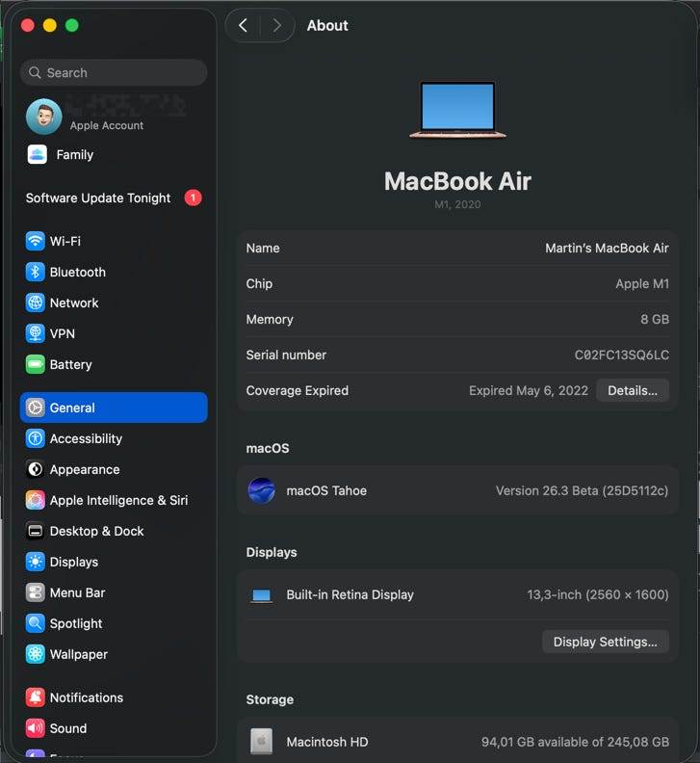Open the VPN settings icon

(36, 333)
